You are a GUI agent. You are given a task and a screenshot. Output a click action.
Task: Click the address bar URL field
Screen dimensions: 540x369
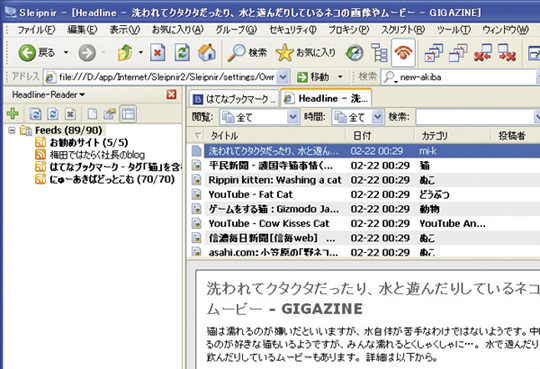coord(166,77)
